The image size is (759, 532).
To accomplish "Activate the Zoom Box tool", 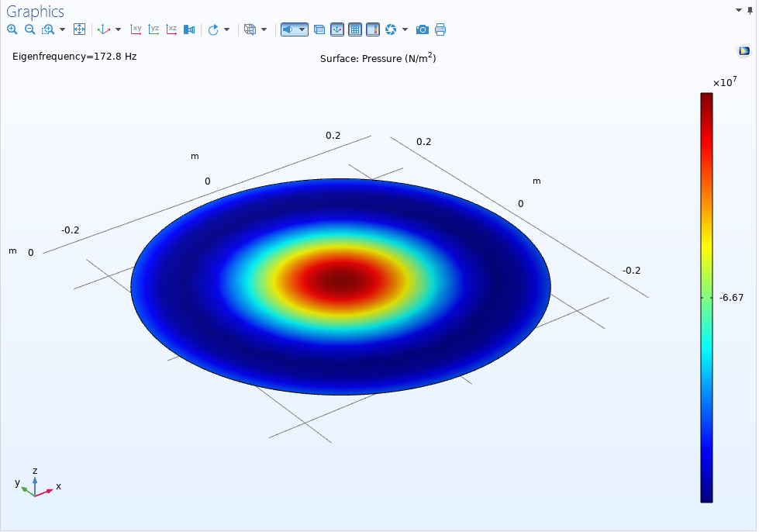I will [x=47, y=29].
